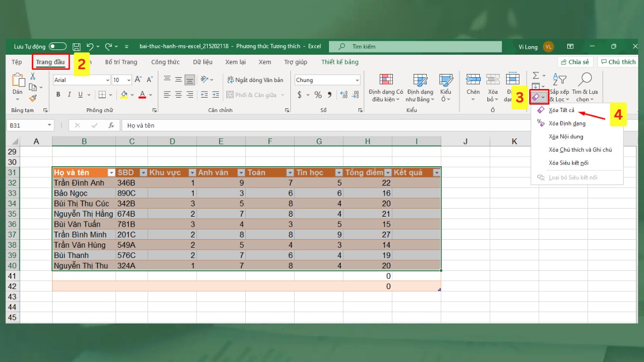Expand the Chung number format dropdown

[357, 79]
